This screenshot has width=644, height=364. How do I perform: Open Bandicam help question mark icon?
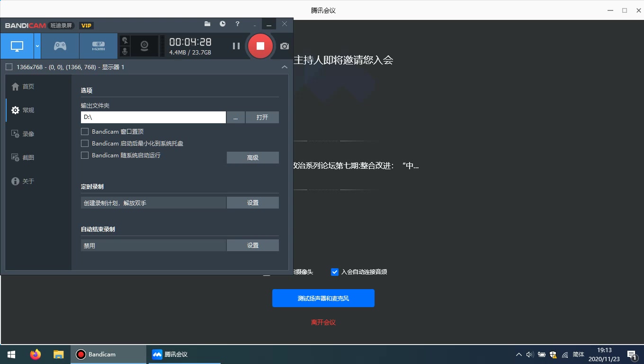pos(238,24)
